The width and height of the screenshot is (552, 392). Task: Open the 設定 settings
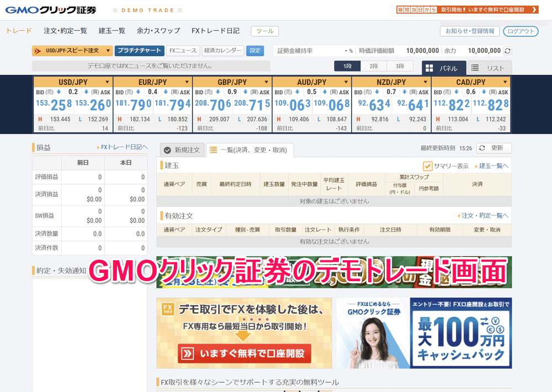(x=255, y=50)
